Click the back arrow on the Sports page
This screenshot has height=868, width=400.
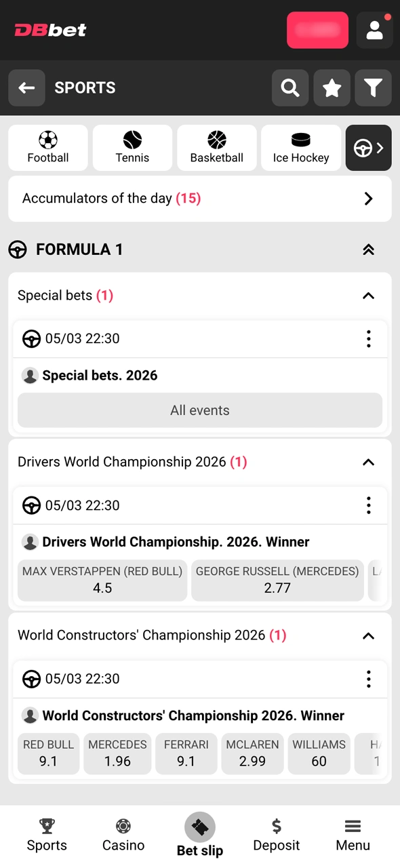point(26,88)
